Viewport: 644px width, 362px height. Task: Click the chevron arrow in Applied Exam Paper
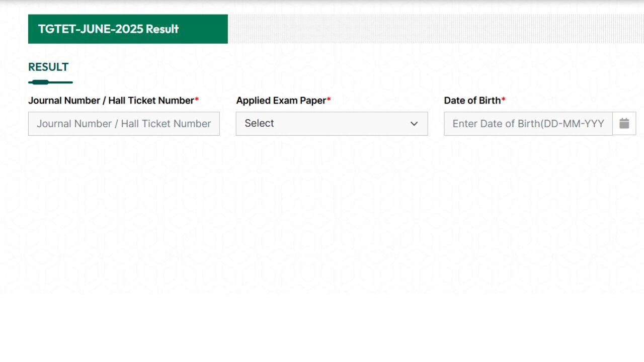pos(414,124)
